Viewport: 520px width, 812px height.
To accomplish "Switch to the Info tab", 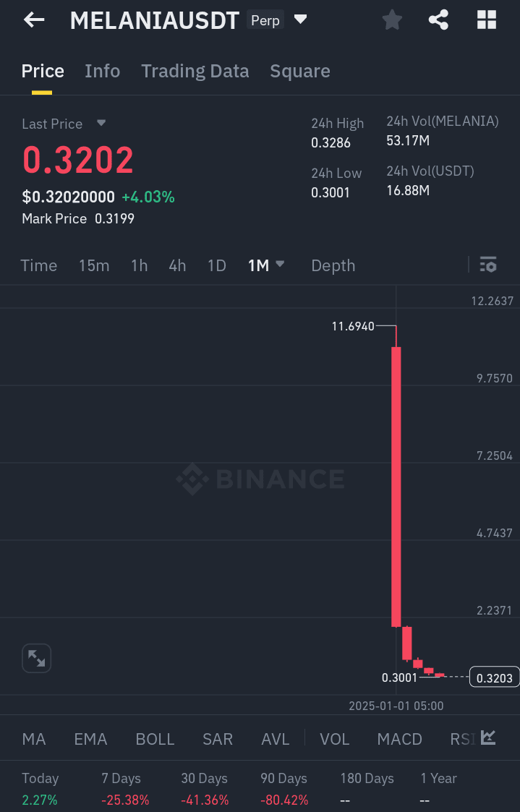I will 103,71.
